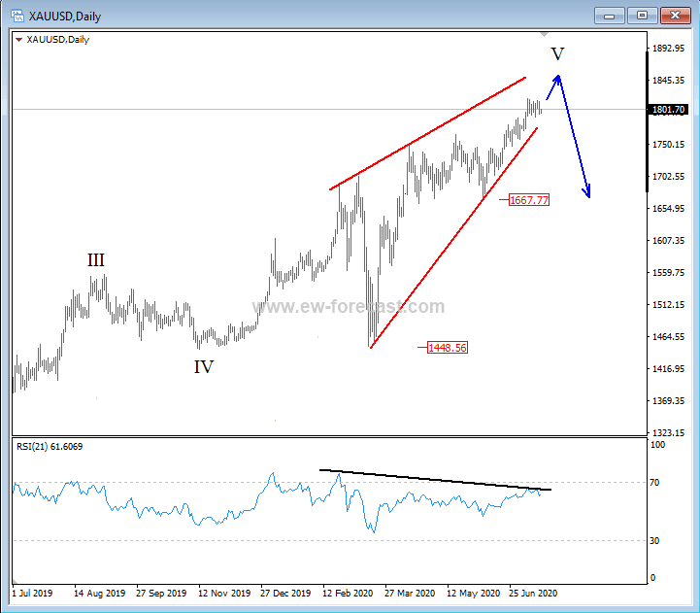Close the XAUUSD Daily chart window
This screenshot has height=613, width=700.
click(x=675, y=16)
